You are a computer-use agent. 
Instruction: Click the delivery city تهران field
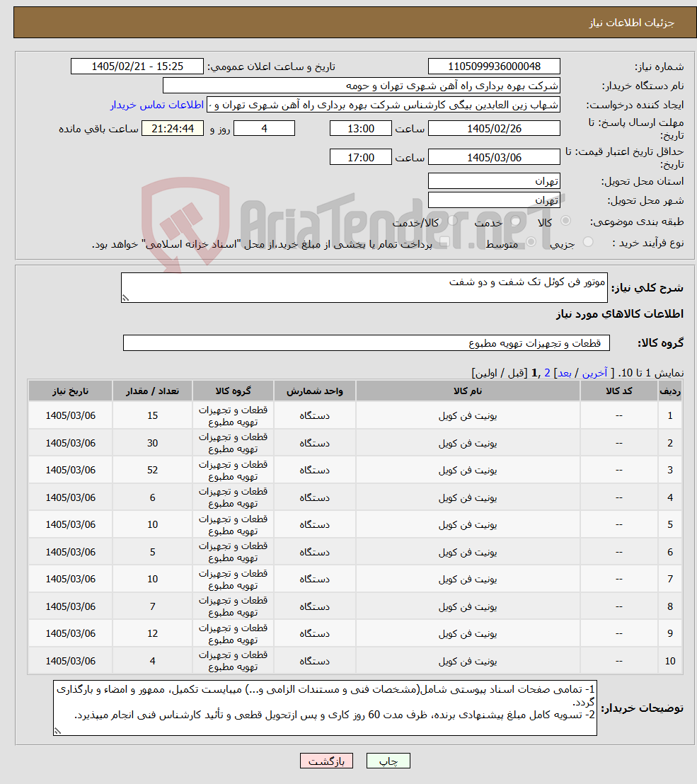(494, 200)
